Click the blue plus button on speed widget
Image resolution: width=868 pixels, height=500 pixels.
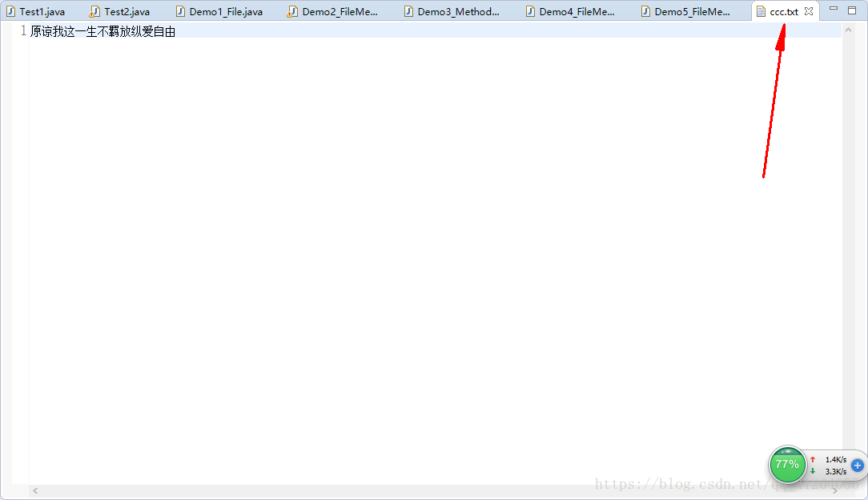pos(858,465)
